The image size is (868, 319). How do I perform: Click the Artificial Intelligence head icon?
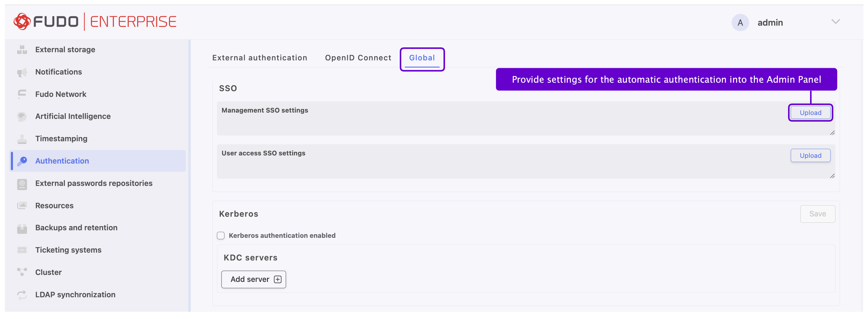22,117
